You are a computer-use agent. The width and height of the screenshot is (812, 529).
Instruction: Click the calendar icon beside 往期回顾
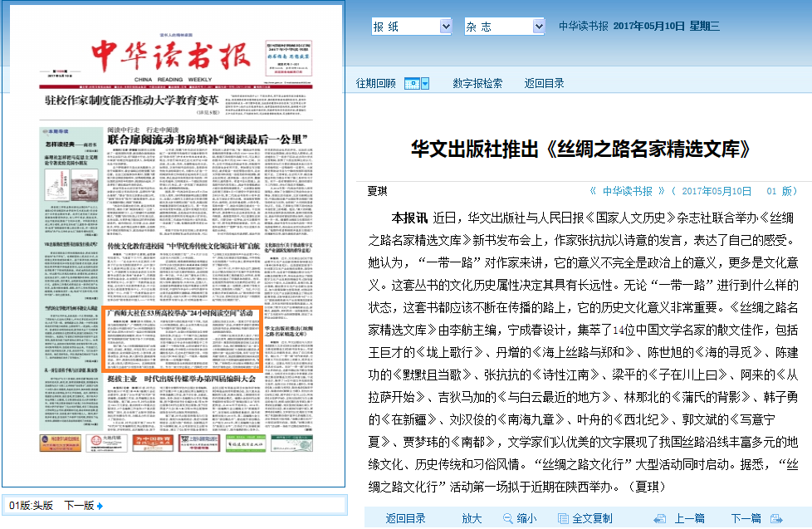coord(412,83)
